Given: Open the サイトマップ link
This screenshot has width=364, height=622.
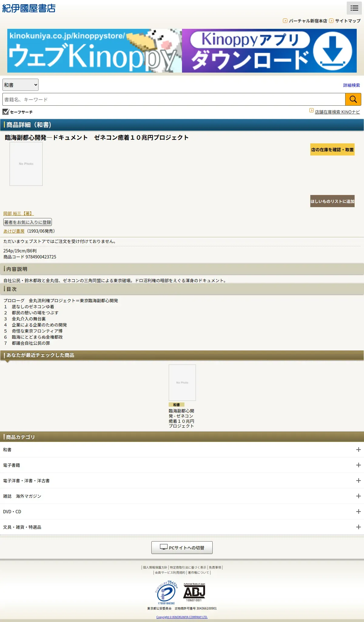Looking at the screenshot, I should tap(348, 21).
